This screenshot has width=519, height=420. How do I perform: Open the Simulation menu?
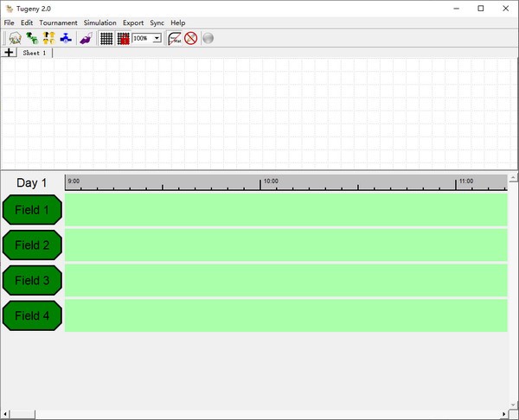99,22
